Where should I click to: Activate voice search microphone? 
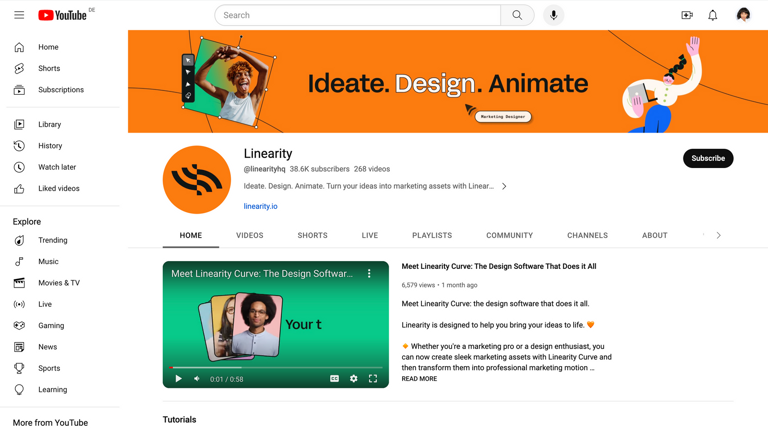553,15
